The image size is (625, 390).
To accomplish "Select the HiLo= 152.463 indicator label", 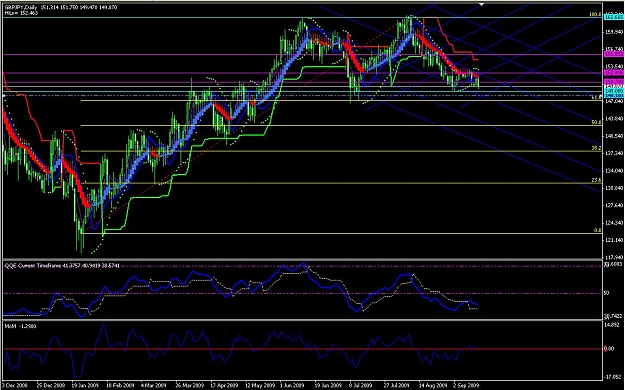I will click(x=21, y=13).
